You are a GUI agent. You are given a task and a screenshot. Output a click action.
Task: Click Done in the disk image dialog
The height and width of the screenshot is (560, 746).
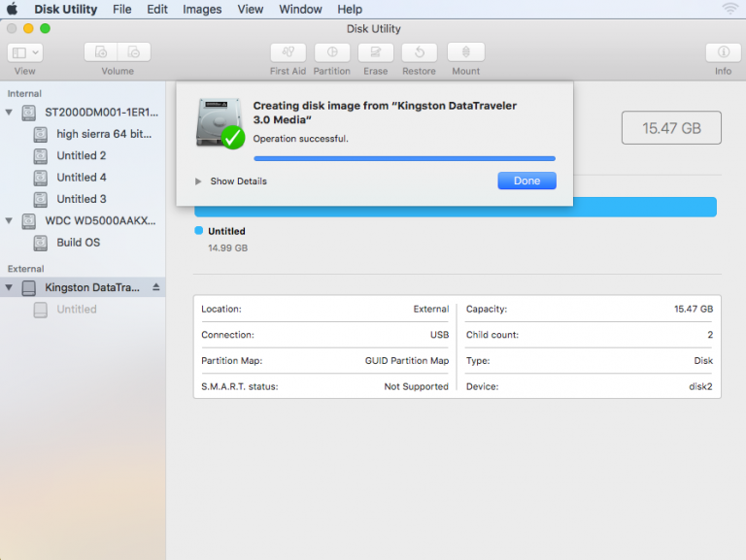(x=526, y=181)
